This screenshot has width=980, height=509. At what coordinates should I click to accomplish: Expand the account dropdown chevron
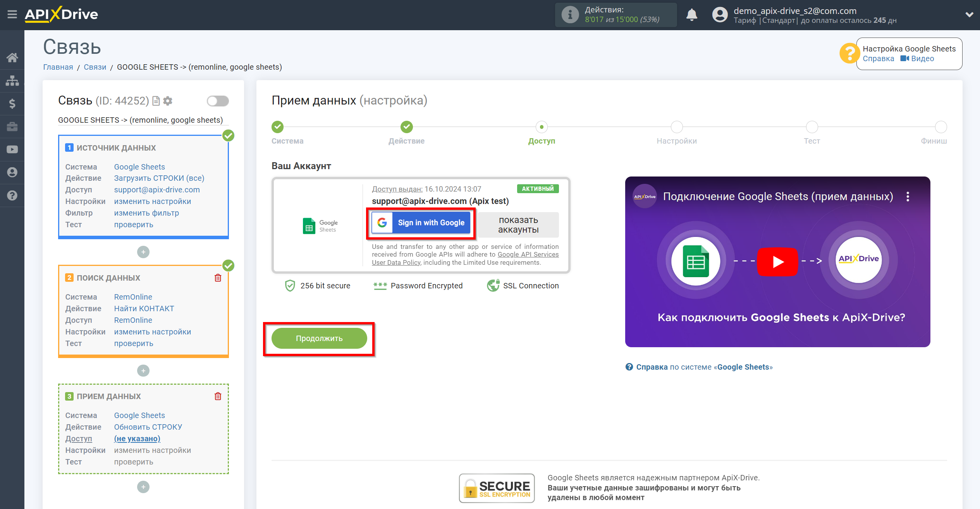click(969, 15)
